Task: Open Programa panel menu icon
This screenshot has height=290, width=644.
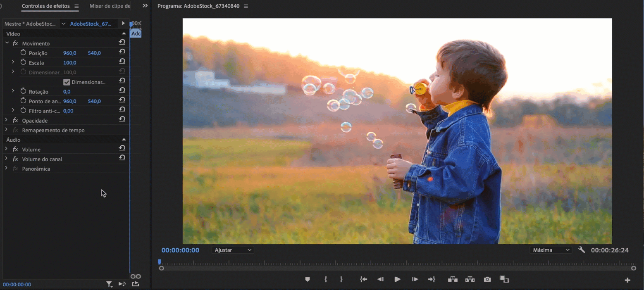Action: click(246, 6)
